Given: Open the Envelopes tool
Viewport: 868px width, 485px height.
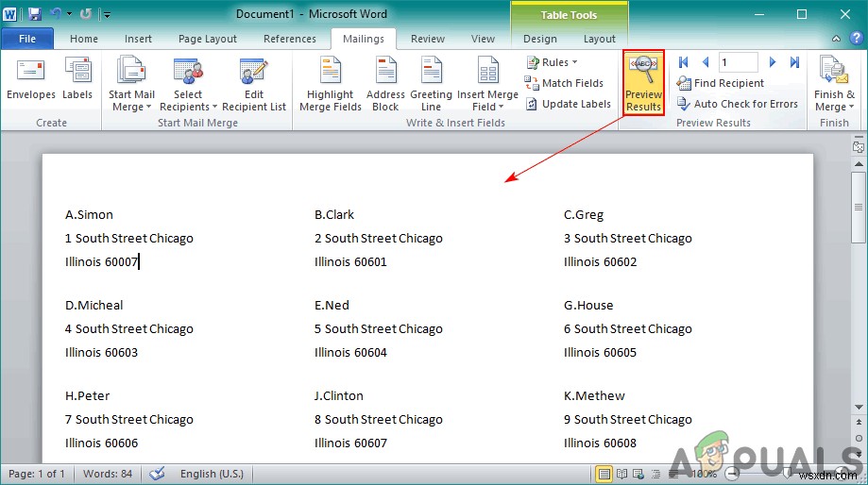Looking at the screenshot, I should 30,80.
